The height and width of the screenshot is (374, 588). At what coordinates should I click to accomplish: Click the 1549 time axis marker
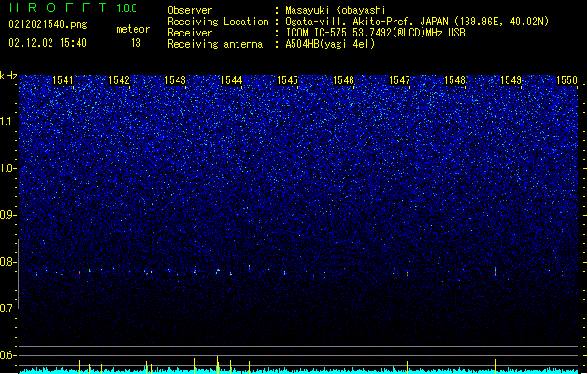coord(510,80)
